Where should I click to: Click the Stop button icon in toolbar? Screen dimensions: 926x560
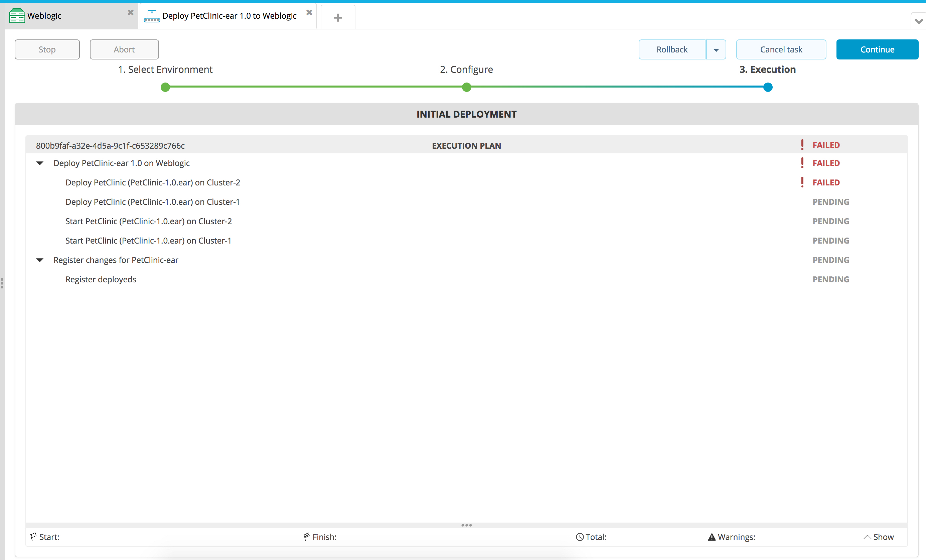pyautogui.click(x=47, y=49)
